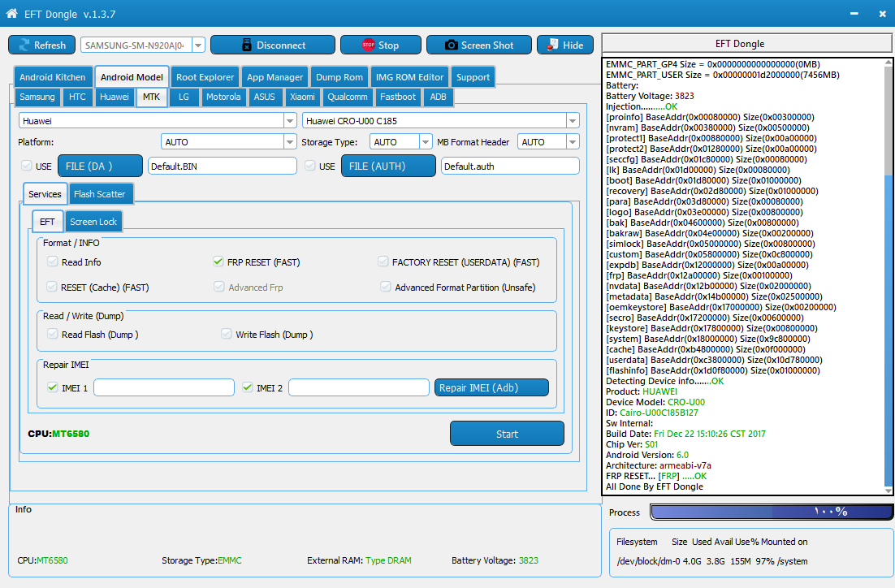Enable the Read Info checkbox
The width and height of the screenshot is (895, 588).
(x=53, y=262)
